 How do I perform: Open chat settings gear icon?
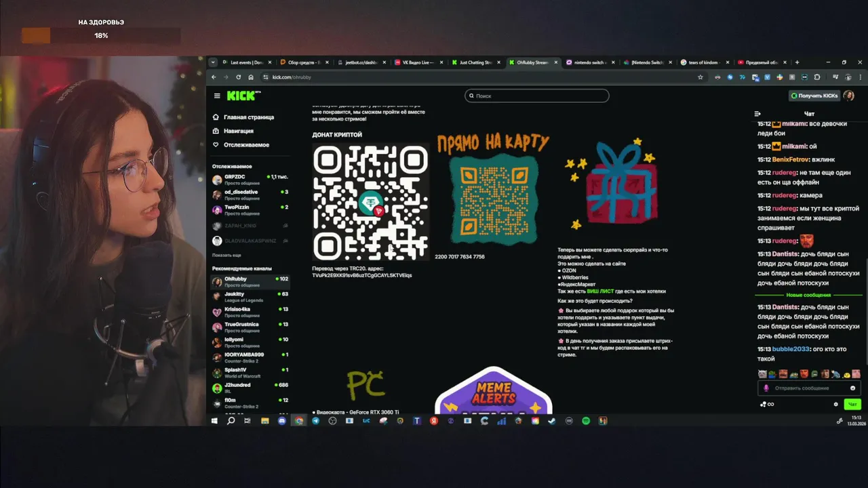[x=835, y=404]
